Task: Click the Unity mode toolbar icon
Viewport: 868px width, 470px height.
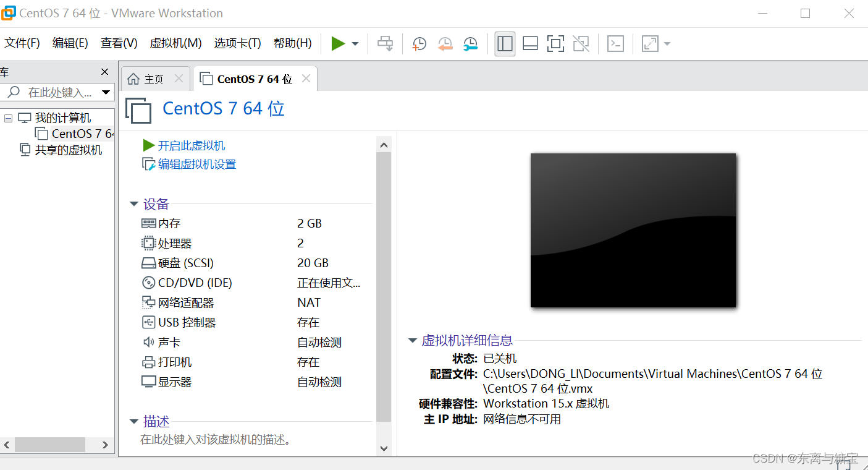Action: tap(581, 43)
